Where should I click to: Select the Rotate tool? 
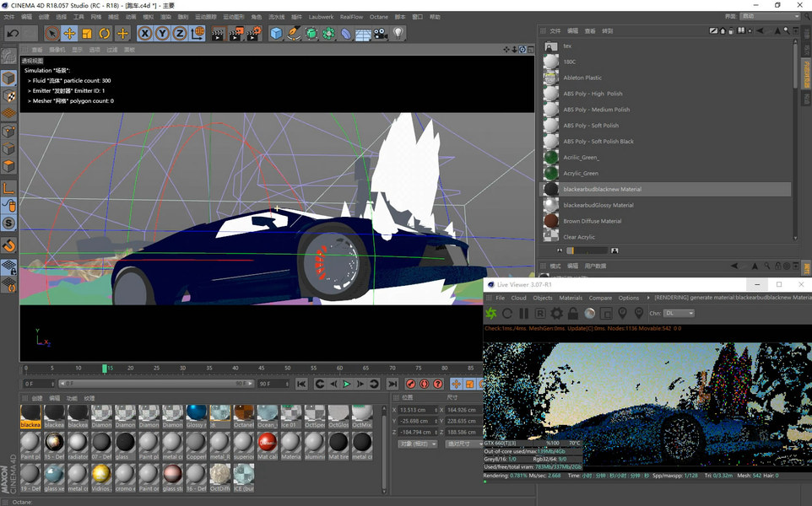(x=105, y=34)
